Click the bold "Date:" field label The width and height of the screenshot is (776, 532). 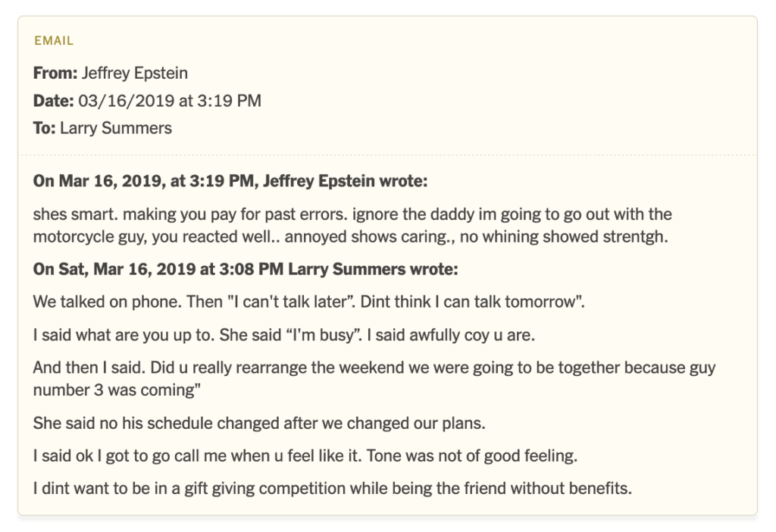53,101
